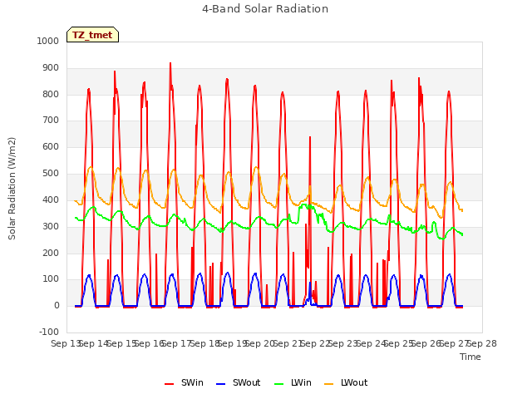532x399 pixels.
Task: Click the Sep 13 x-axis tick label
Action: click(x=65, y=343)
